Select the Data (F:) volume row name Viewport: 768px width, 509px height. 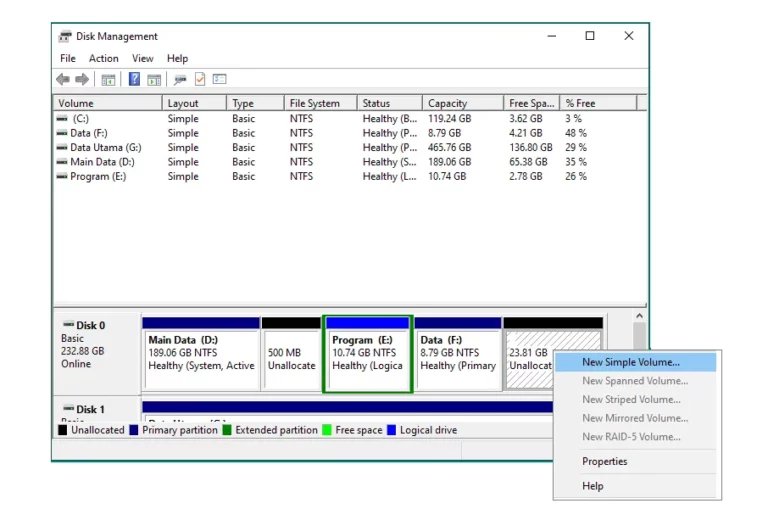coord(89,133)
